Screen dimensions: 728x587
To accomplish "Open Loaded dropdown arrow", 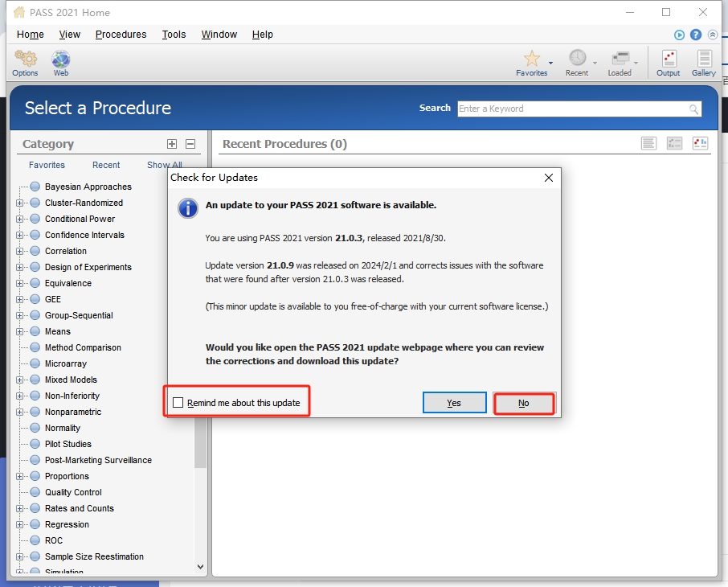I will (x=636, y=63).
